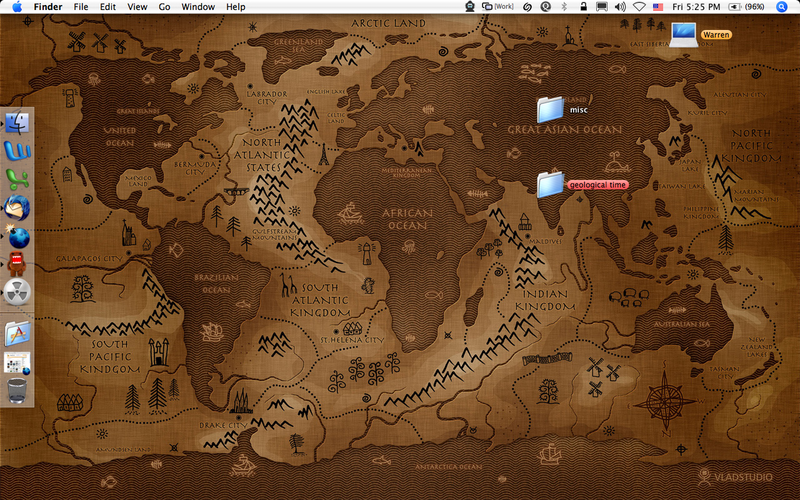Image resolution: width=800 pixels, height=500 pixels.
Task: Open Spotlight search in menu bar
Action: [x=782, y=7]
